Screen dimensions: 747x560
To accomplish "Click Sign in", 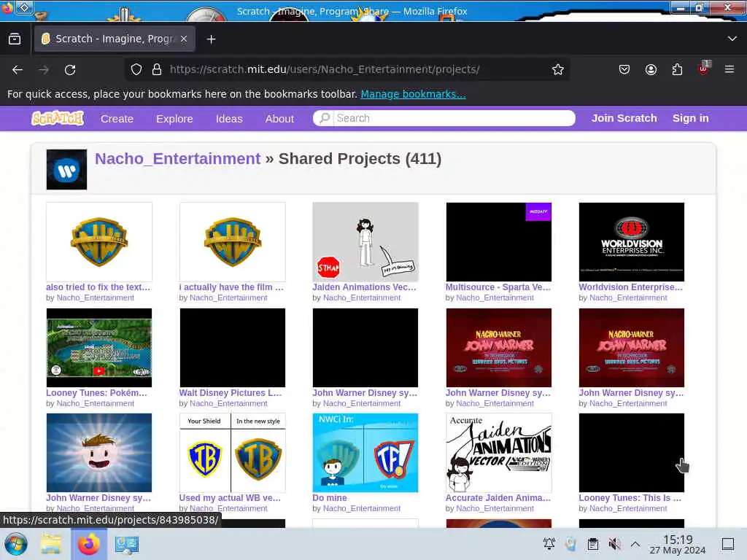I will [x=690, y=118].
